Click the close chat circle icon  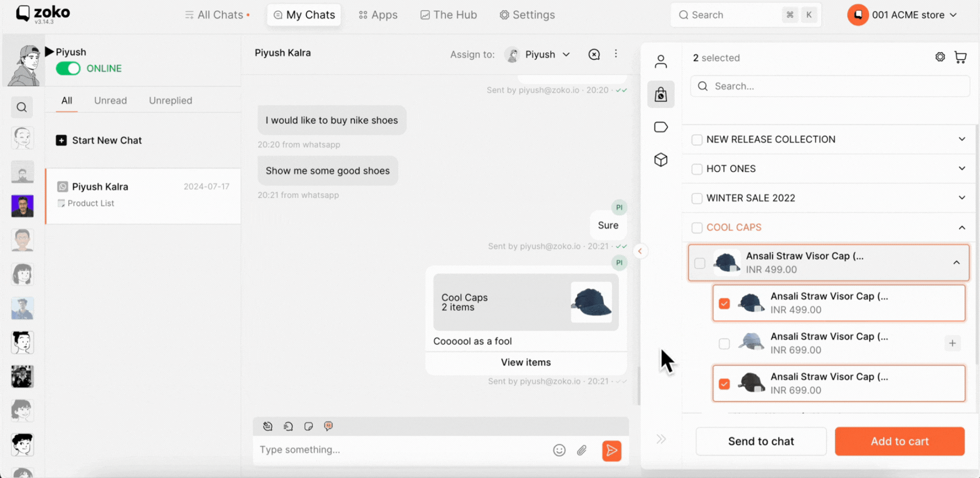coord(594,54)
